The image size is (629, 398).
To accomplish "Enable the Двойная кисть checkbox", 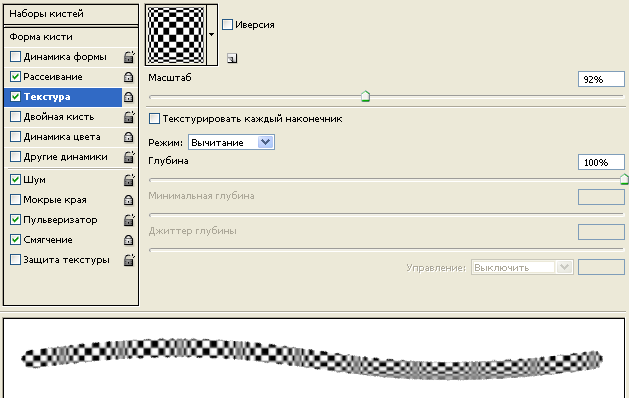I will click(15, 117).
